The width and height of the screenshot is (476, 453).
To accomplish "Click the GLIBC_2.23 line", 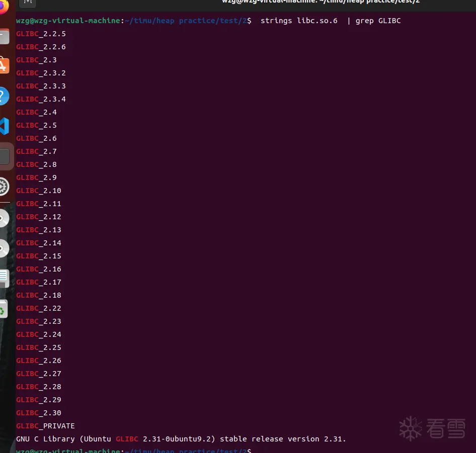I will coord(39,321).
